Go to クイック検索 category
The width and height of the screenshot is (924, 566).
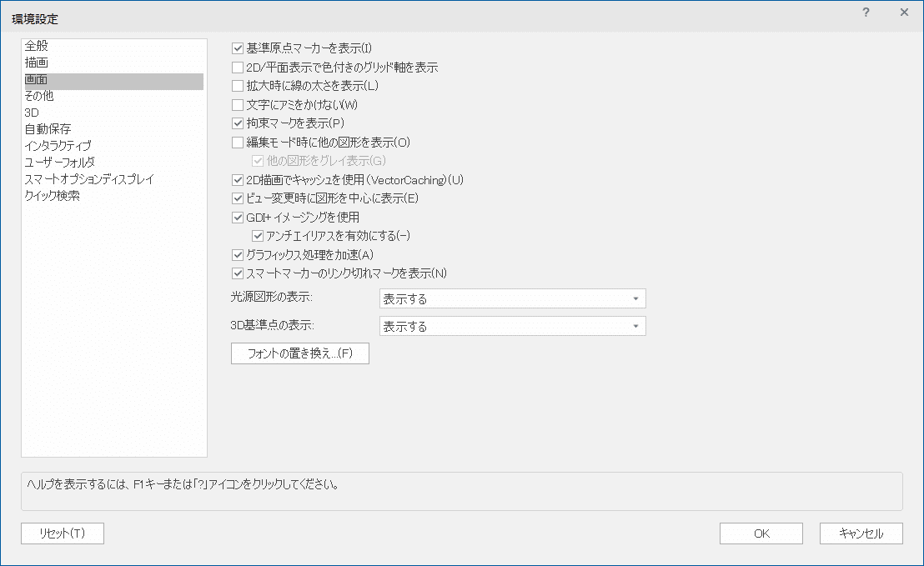tap(113, 196)
